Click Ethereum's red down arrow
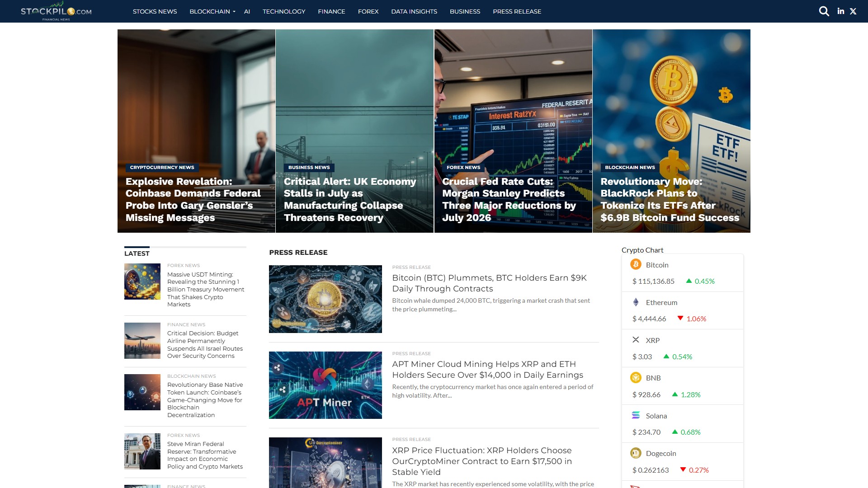Screen dimensions: 868x488 [x=680, y=319]
